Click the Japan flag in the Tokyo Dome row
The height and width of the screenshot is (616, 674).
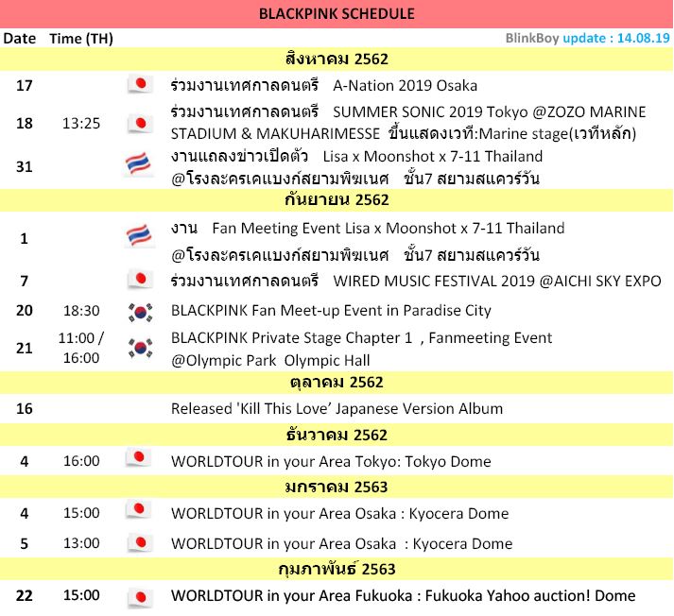coord(138,457)
